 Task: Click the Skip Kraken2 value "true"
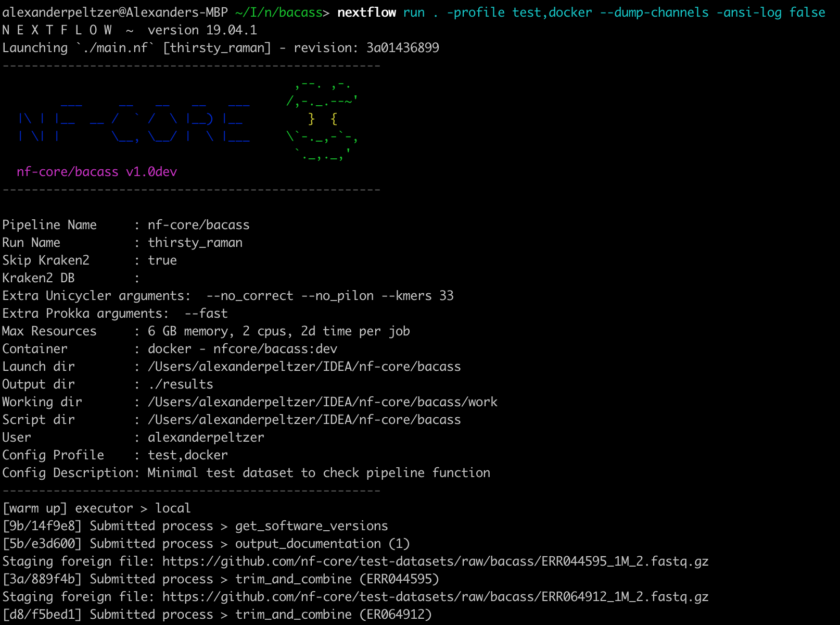click(x=162, y=260)
